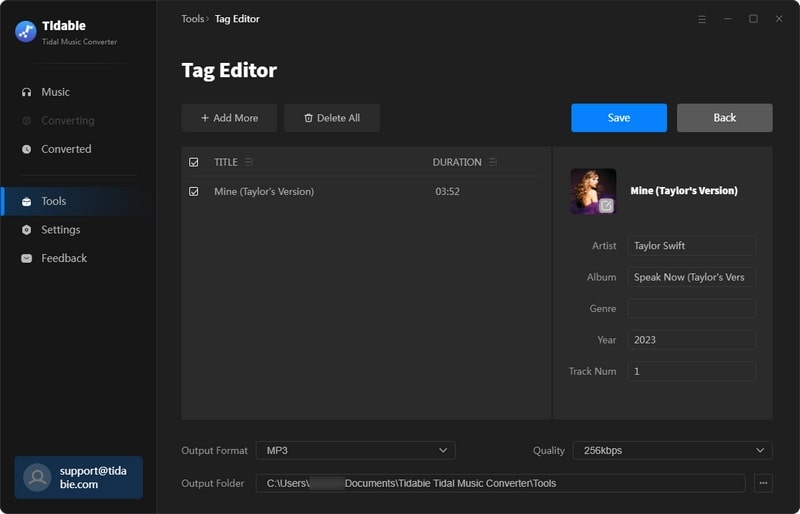Image resolution: width=800 pixels, height=514 pixels.
Task: Uncheck the Mine (Taylor's Version) row checkbox
Action: [194, 191]
